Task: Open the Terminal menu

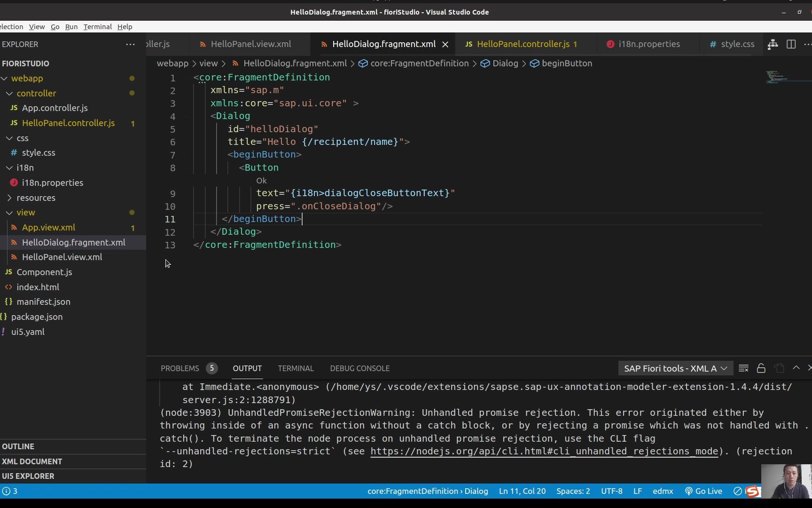Action: click(x=98, y=27)
